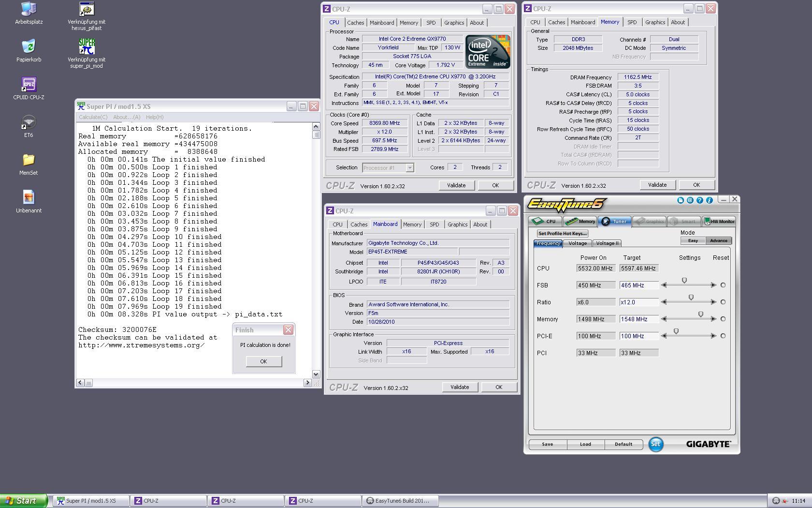Open Help(H) menu in Super PI
This screenshot has height=508, width=812.
pyautogui.click(x=155, y=117)
